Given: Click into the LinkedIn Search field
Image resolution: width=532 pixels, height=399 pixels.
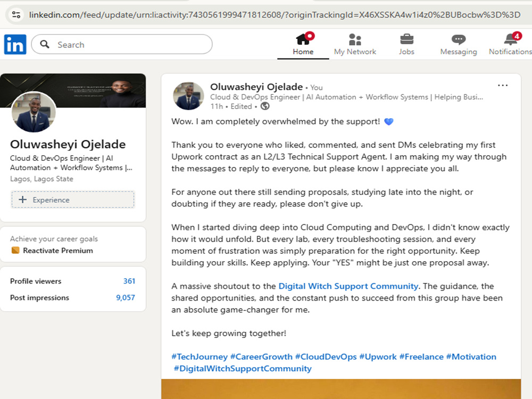Looking at the screenshot, I should click(122, 44).
